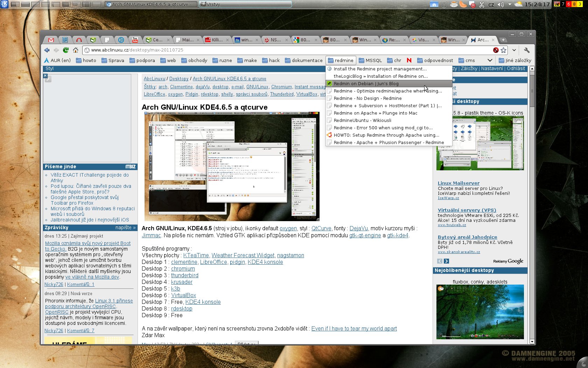588x368 pixels.
Task: Close the left ad panel with X icon
Action: pyautogui.click(x=45, y=76)
